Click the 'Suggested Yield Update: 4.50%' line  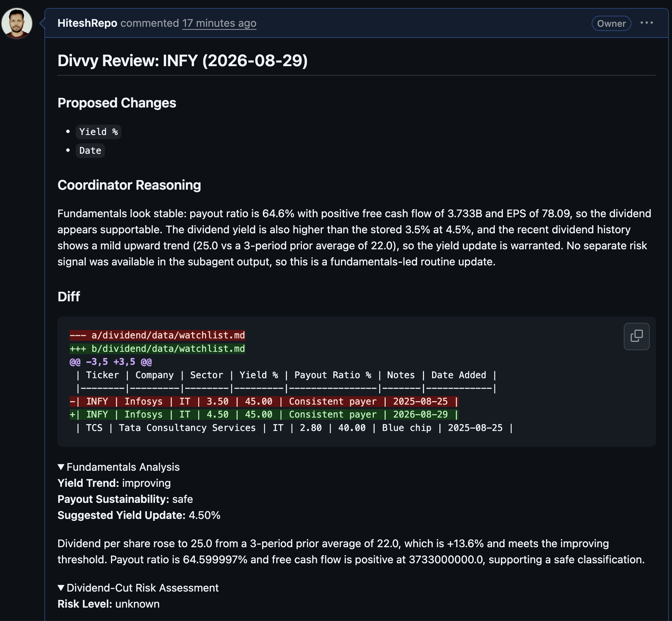pyautogui.click(x=139, y=515)
